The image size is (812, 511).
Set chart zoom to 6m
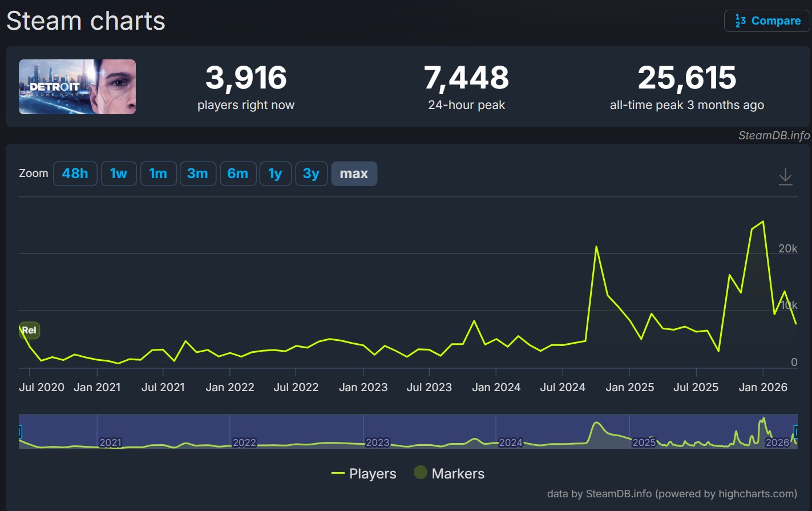tap(237, 174)
